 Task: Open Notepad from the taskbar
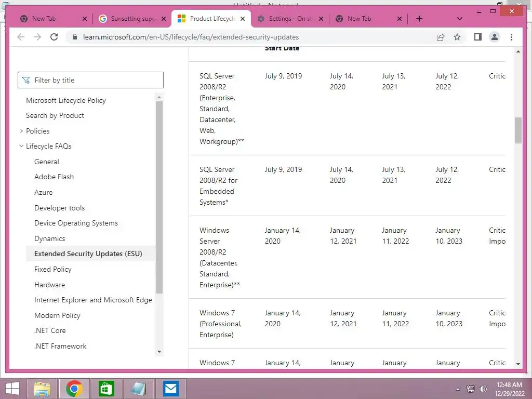[x=138, y=389]
